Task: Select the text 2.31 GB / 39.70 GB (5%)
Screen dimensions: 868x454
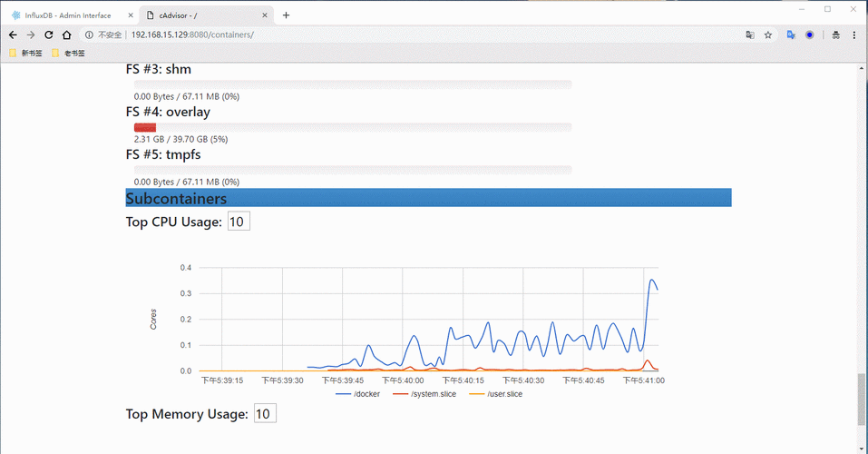Action: pos(180,139)
